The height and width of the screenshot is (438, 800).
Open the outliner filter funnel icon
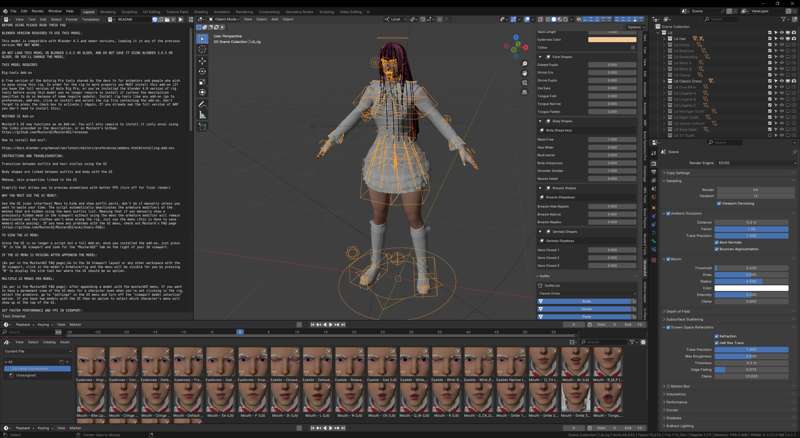click(x=785, y=19)
